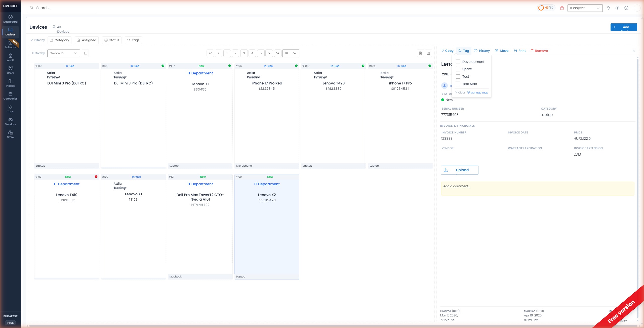Open the Users sidebar section
The image size is (644, 328).
tap(10, 70)
